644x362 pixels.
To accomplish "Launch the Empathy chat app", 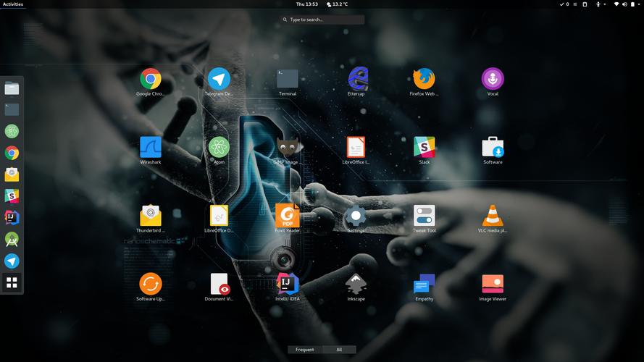I will [424, 287].
